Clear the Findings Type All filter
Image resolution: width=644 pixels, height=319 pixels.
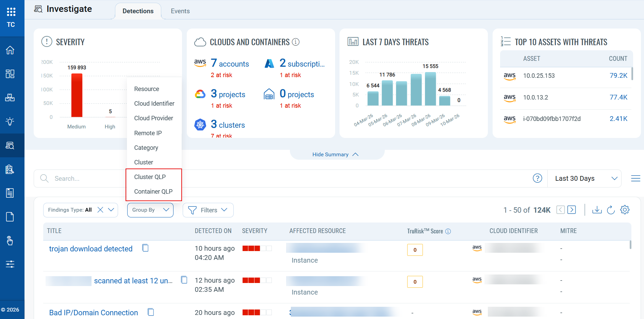pyautogui.click(x=100, y=210)
